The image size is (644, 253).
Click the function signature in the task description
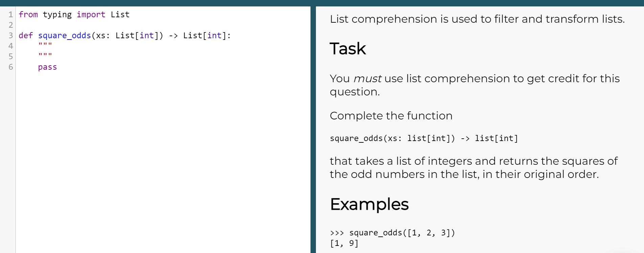point(424,138)
